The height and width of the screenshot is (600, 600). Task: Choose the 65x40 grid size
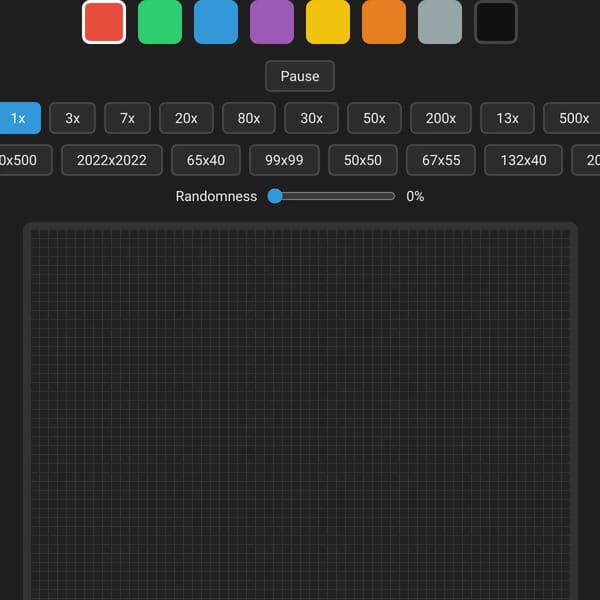(x=206, y=160)
